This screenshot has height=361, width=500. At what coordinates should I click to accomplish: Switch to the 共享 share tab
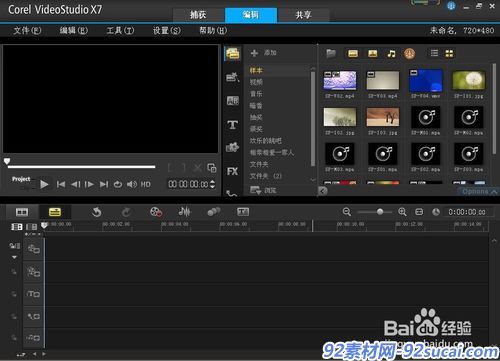coord(303,15)
